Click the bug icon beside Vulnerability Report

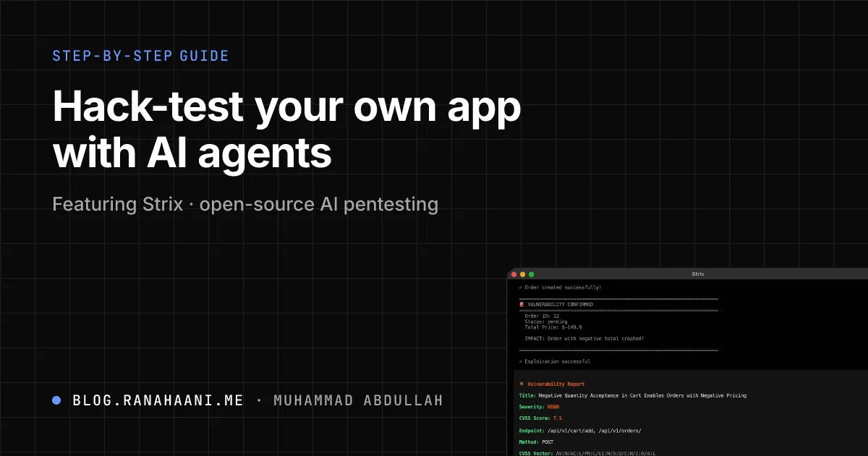(522, 384)
